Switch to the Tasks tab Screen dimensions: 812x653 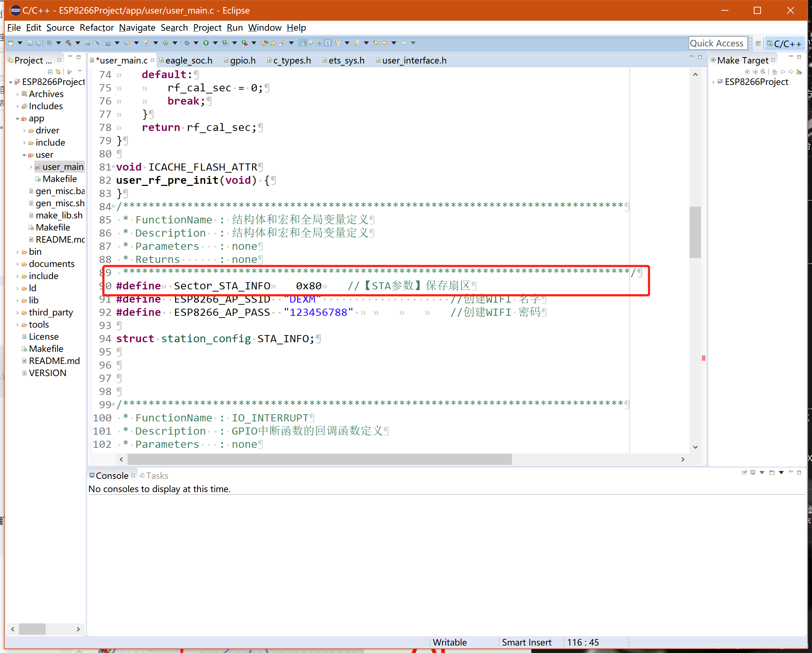pos(157,476)
